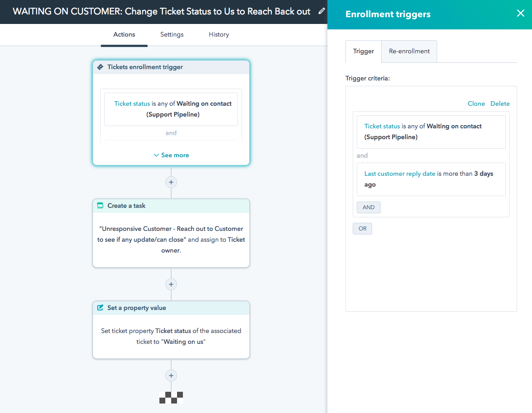Expand trigger card with See more

[x=171, y=155]
